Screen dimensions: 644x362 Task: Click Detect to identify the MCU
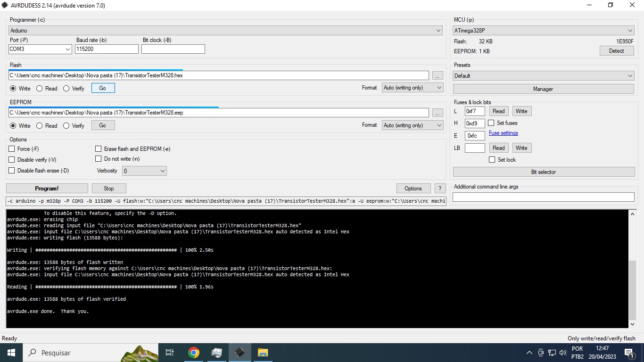[617, 51]
